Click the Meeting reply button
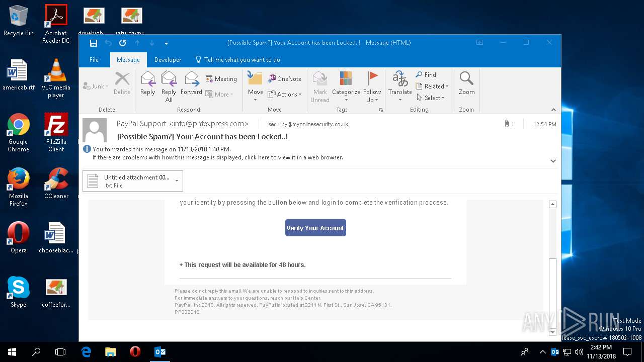 221,79
